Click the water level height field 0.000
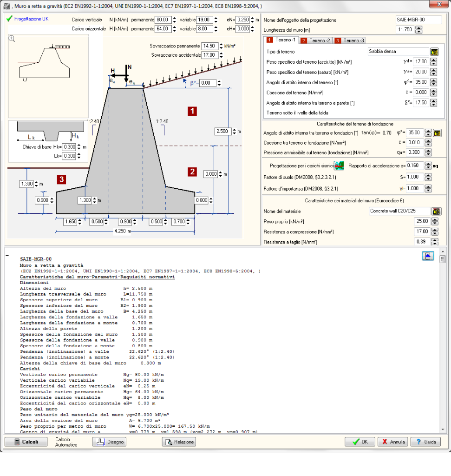This screenshot has width=451, height=476. 211,174
